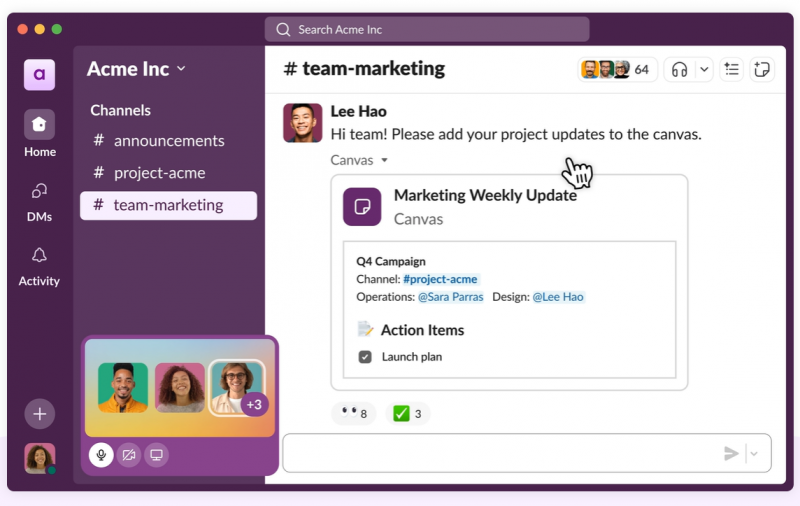Click the Channels section header
This screenshot has height=506, width=800.
120,110
